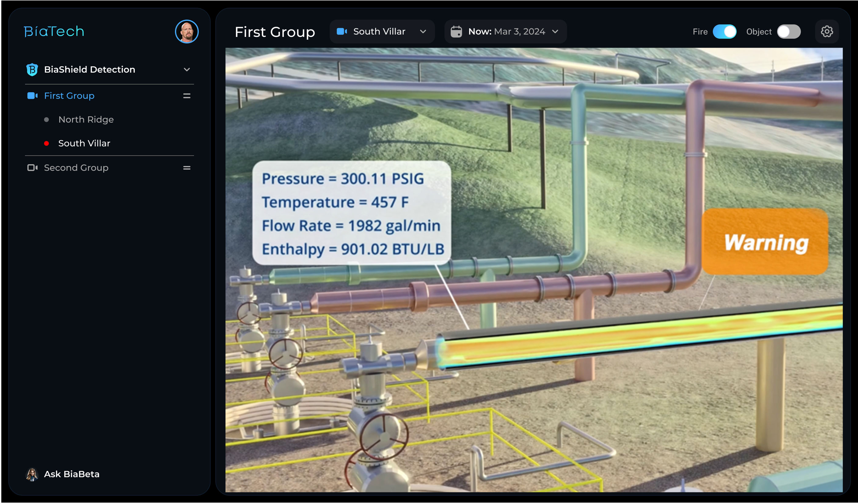Click the Second Group camera outline icon
Screen dimensions: 858x504
click(x=32, y=168)
